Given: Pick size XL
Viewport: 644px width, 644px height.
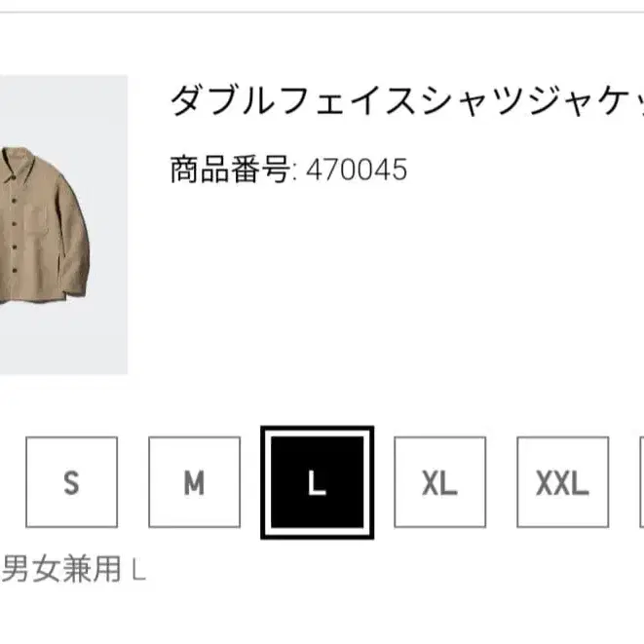Looking at the screenshot, I should point(439,481).
